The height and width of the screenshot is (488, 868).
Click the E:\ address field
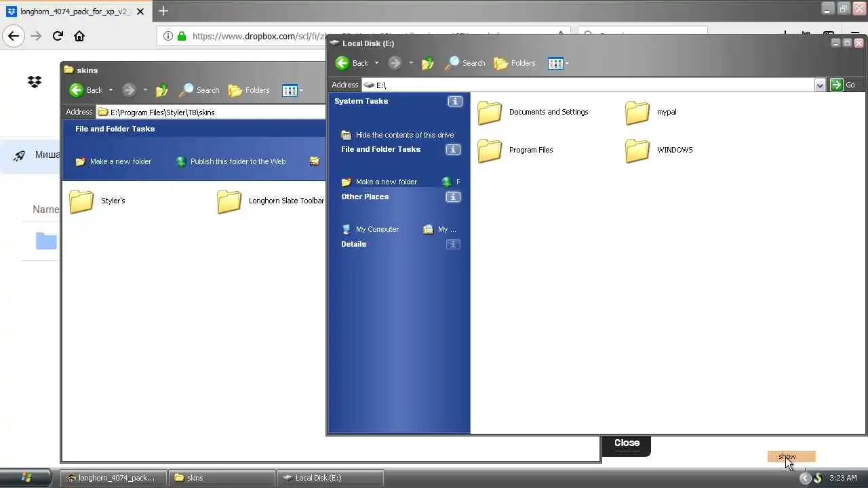click(x=589, y=85)
